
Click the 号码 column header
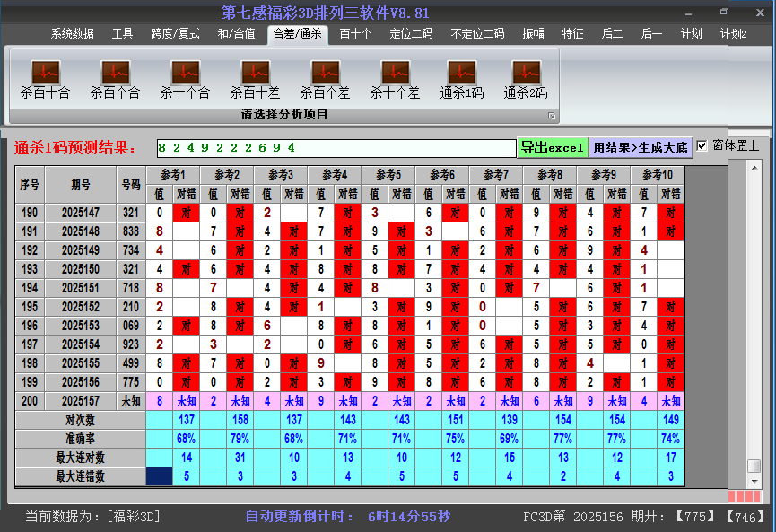click(131, 185)
